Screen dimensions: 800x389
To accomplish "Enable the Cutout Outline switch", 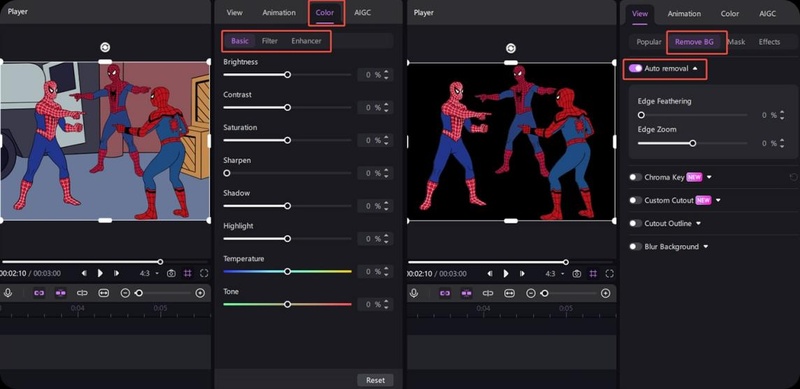I will coord(635,223).
